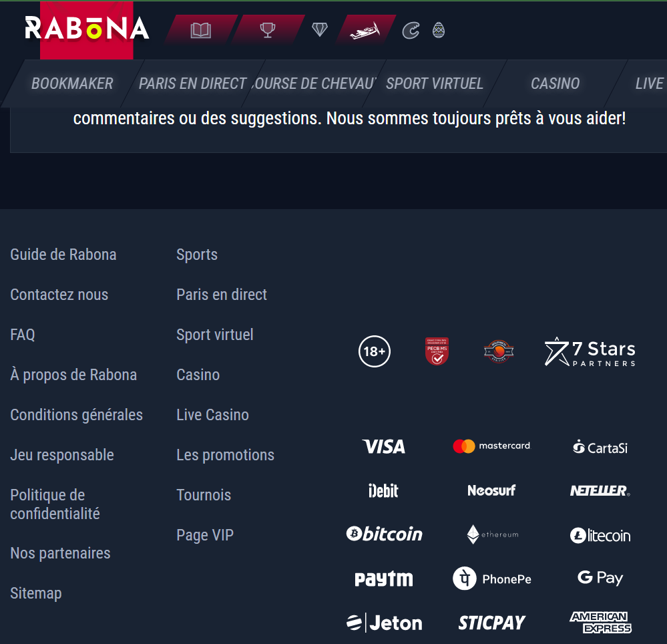This screenshot has width=667, height=644.
Task: Open the Casino navigation tab
Action: pos(555,84)
